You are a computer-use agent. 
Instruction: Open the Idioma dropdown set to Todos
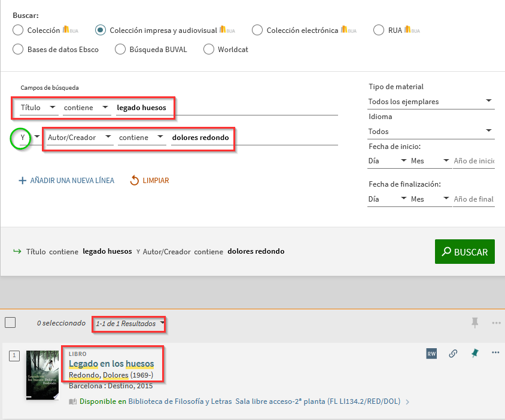tap(431, 131)
